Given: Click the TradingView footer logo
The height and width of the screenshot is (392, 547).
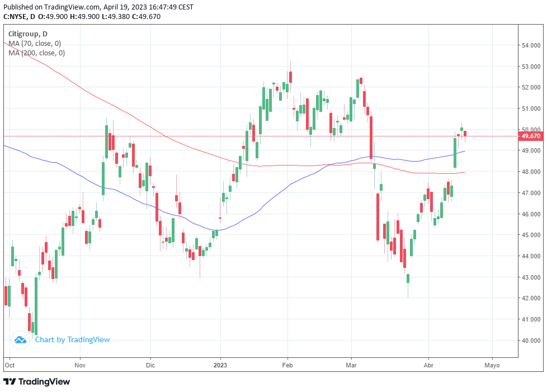Looking at the screenshot, I should [x=36, y=381].
